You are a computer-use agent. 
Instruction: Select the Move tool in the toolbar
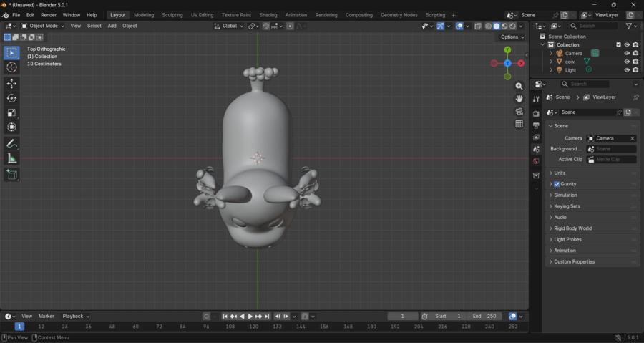tap(11, 84)
